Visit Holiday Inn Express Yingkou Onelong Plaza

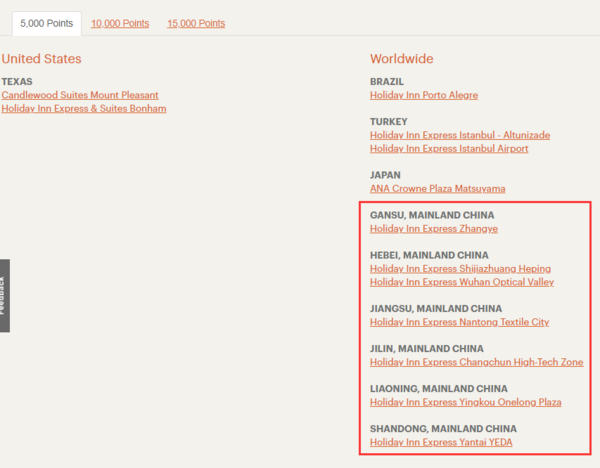click(x=465, y=402)
